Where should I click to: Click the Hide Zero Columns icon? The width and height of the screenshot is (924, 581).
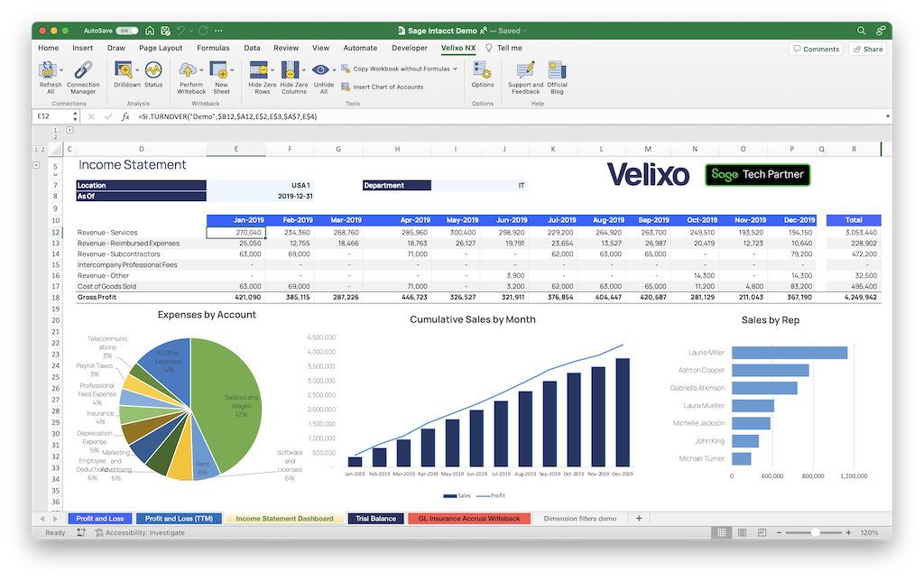(x=290, y=70)
